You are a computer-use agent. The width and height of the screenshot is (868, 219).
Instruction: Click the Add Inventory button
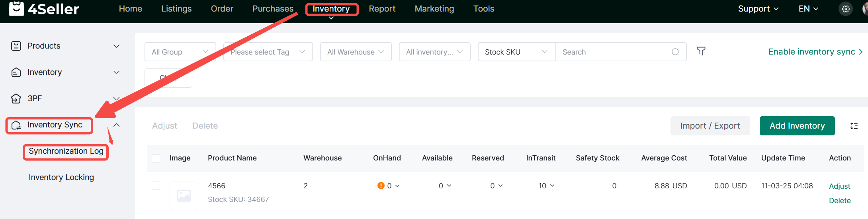797,126
